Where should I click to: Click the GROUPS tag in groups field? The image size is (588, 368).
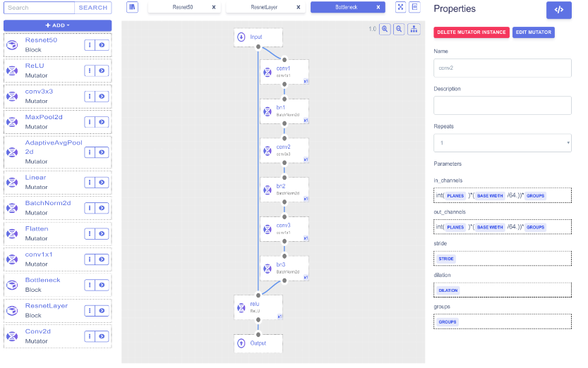(x=448, y=321)
